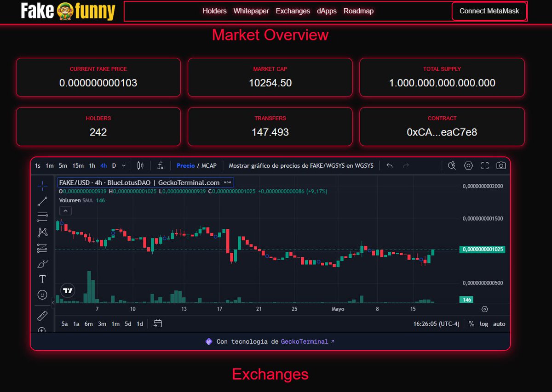Image resolution: width=552 pixels, height=392 pixels.
Task: Open the Whitepaper nav link
Action: pos(251,11)
